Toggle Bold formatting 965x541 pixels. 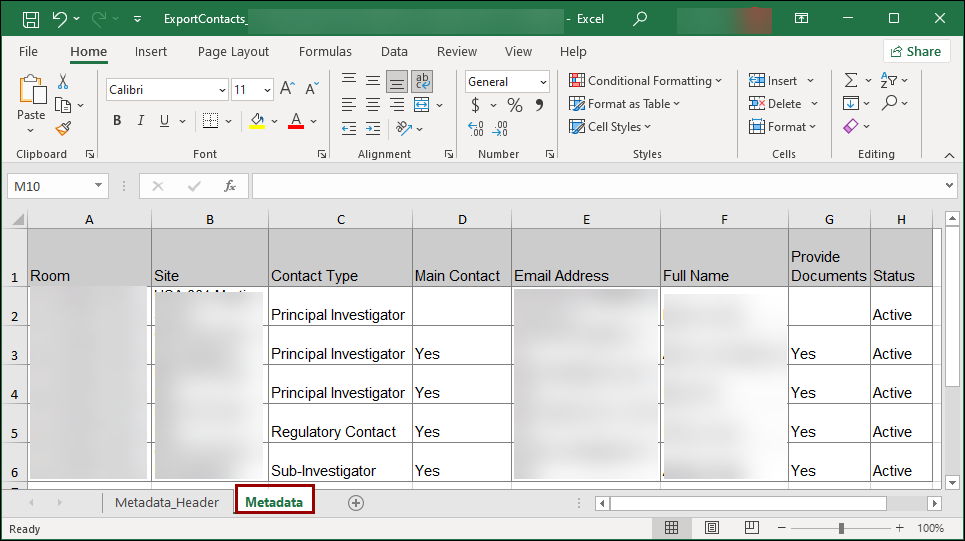coord(116,121)
